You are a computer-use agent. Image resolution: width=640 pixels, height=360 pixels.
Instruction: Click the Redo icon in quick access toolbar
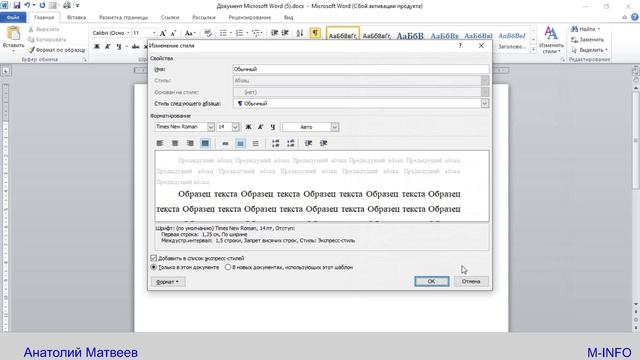click(x=42, y=5)
